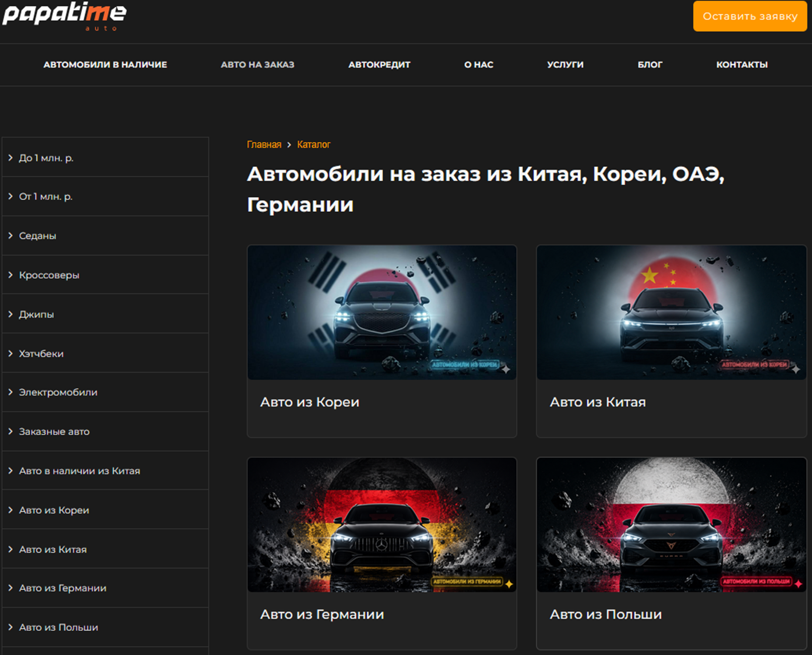This screenshot has width=812, height=655.
Task: Click yellow sparkle icon on Germany card image
Action: click(509, 584)
